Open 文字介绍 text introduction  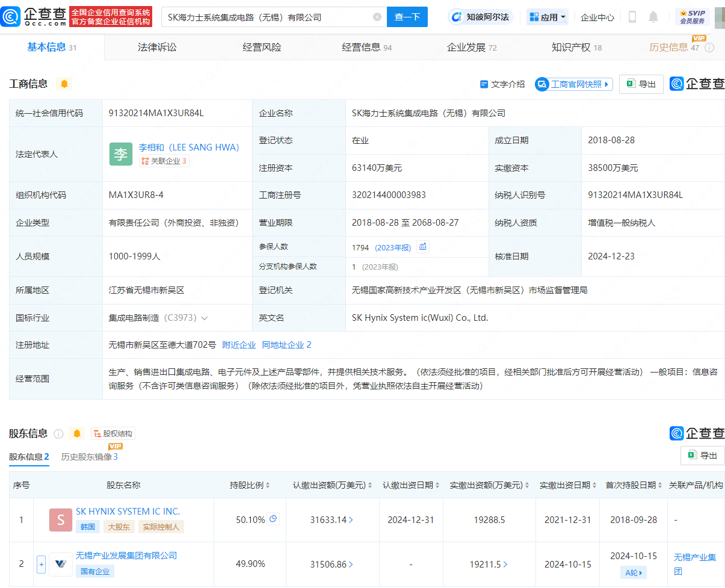click(502, 84)
